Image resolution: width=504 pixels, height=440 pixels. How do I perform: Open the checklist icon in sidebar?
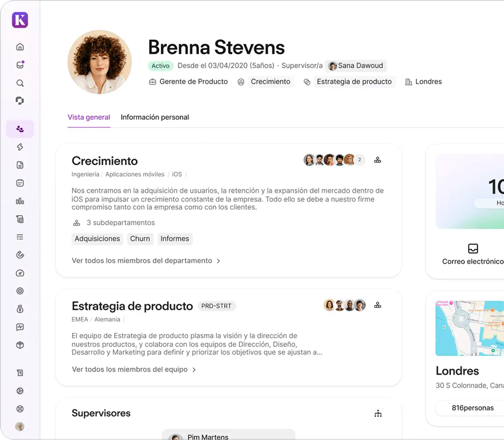(x=20, y=237)
